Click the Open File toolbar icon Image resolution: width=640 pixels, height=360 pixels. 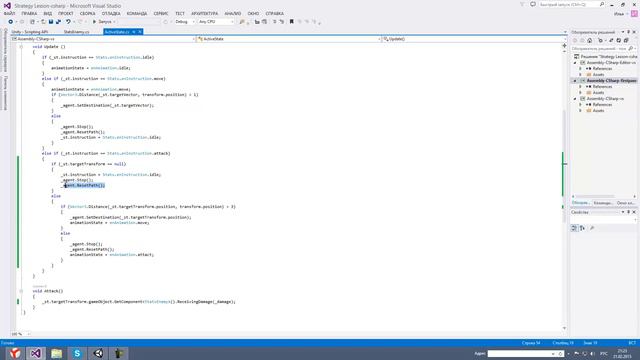click(x=43, y=22)
